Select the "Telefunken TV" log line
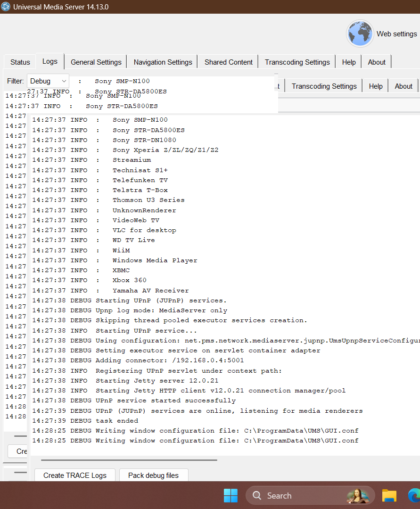420x509 pixels. click(x=100, y=180)
